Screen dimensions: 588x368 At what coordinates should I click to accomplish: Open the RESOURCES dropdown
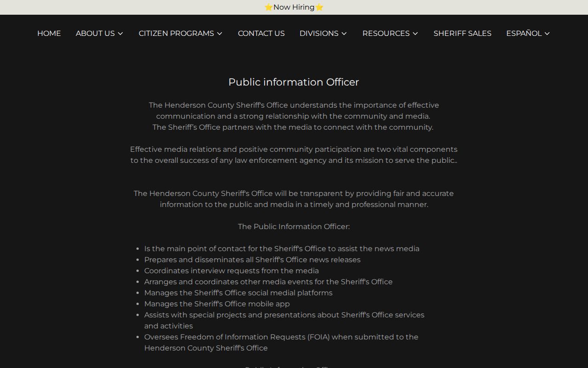pyautogui.click(x=390, y=33)
